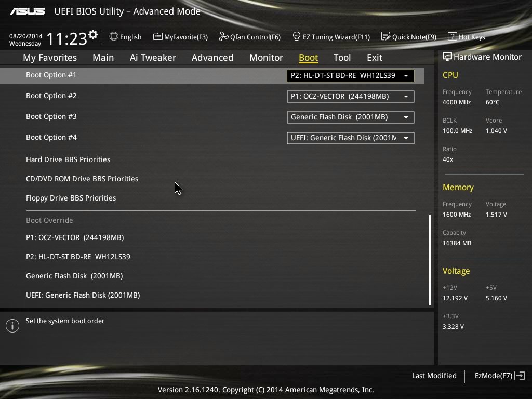Select the Boot Option #2 label
The height and width of the screenshot is (399, 532).
pyautogui.click(x=51, y=96)
